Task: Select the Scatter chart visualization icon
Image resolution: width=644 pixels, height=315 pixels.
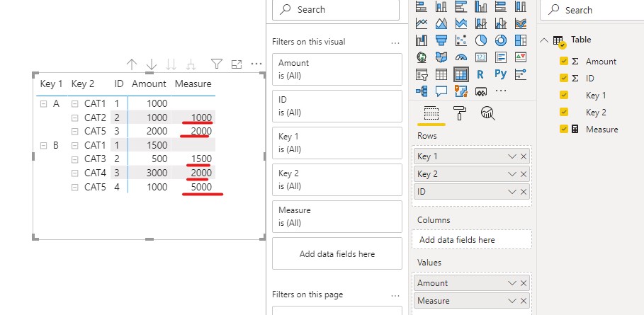Action: 461,40
